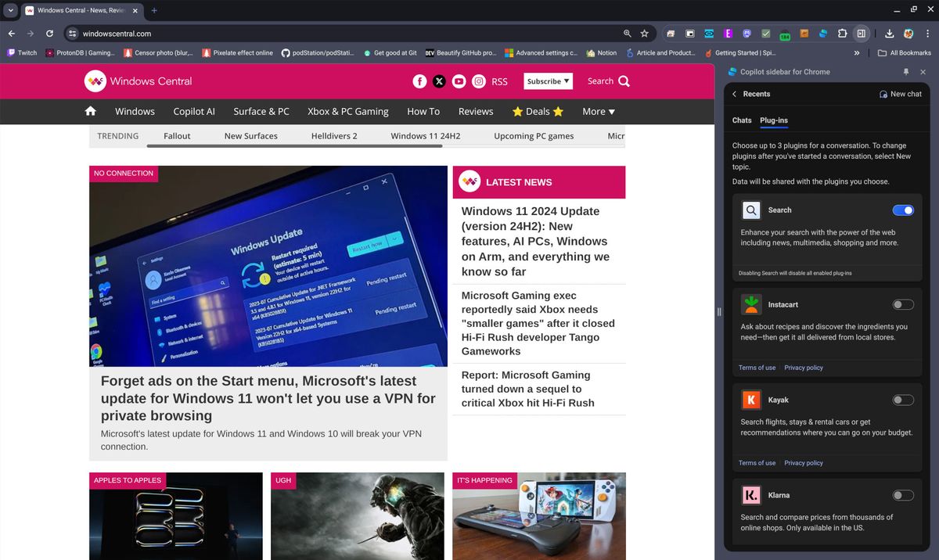Select the home icon in the navigation bar
The height and width of the screenshot is (560, 939).
tap(90, 111)
